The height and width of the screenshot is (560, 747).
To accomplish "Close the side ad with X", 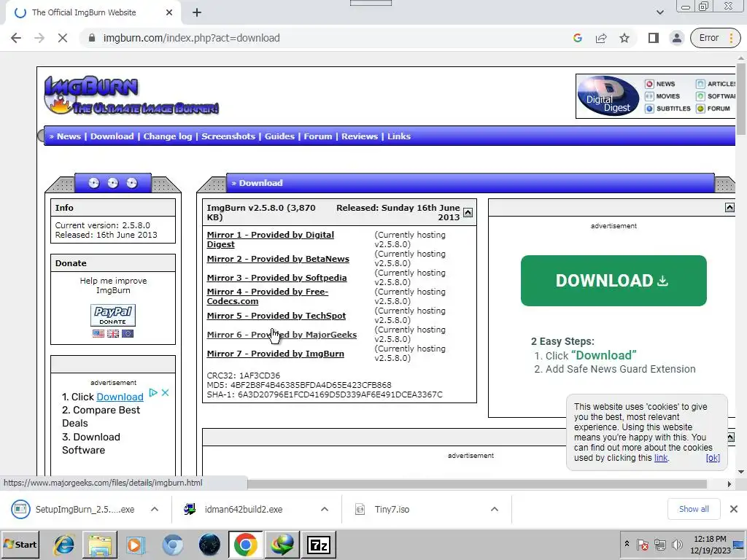I will click(166, 392).
